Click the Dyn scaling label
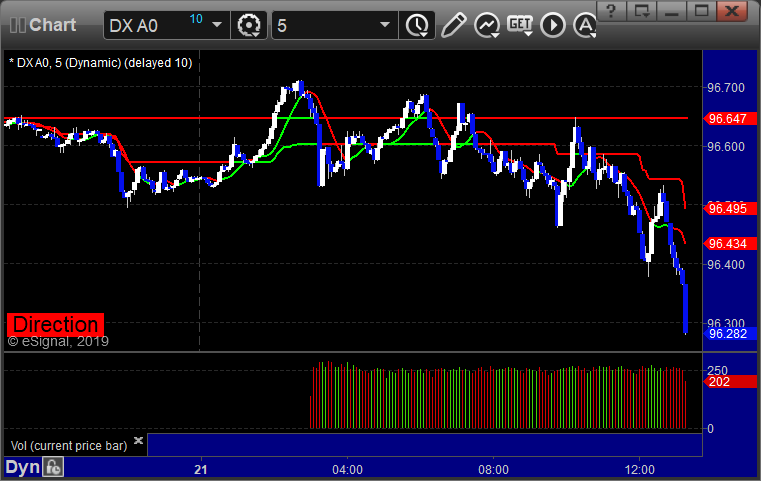Screen dimensions: 761x481 pyautogui.click(x=23, y=467)
